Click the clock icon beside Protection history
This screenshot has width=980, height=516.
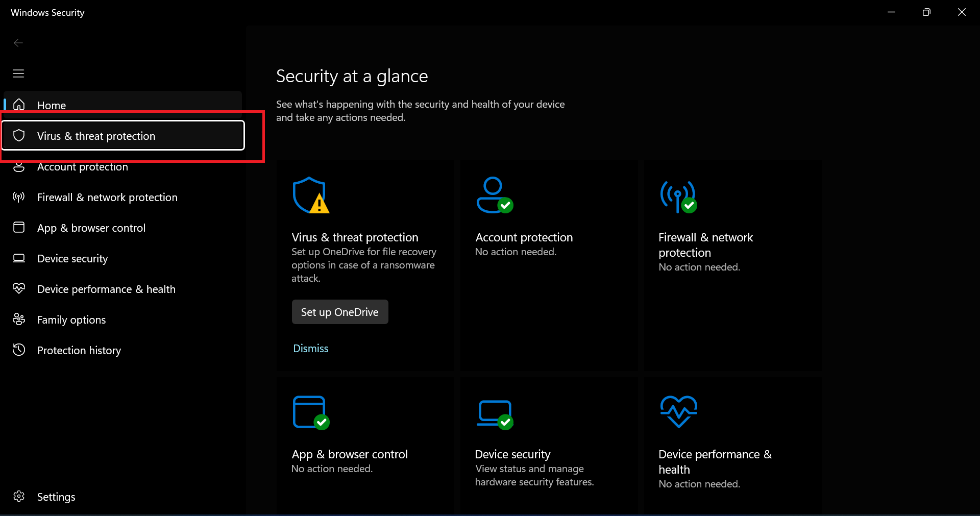tap(19, 350)
